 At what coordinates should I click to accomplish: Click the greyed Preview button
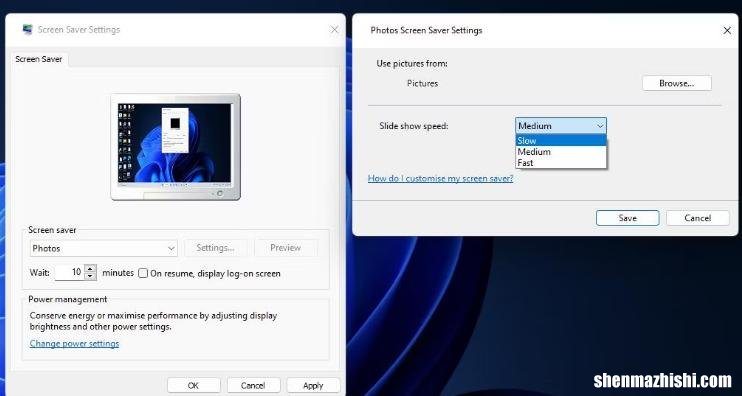click(285, 248)
